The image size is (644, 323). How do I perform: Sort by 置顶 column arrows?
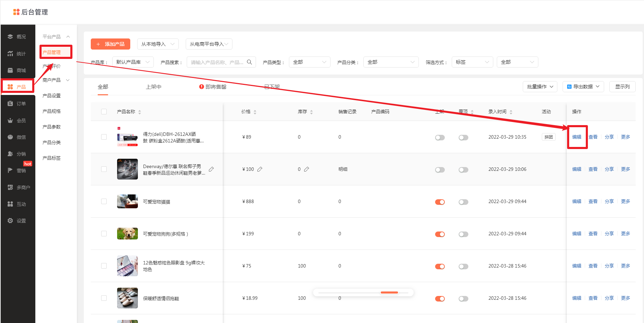pyautogui.click(x=472, y=112)
